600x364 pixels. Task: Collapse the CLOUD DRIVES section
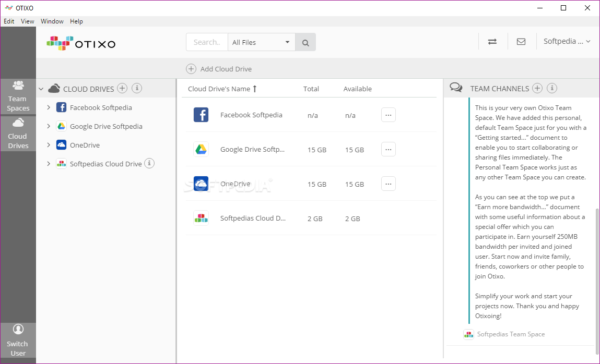pos(41,89)
